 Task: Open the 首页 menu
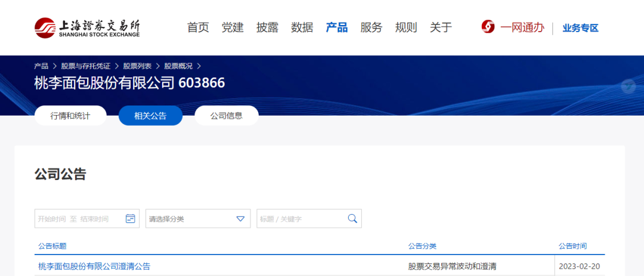click(x=198, y=27)
